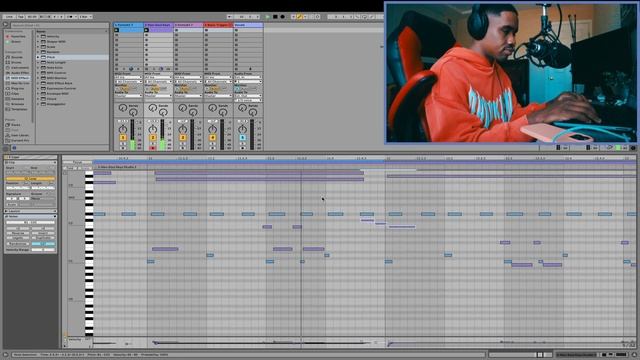The height and width of the screenshot is (360, 640).
Task: Select Note Echo in the browser list
Action: click(55, 68)
